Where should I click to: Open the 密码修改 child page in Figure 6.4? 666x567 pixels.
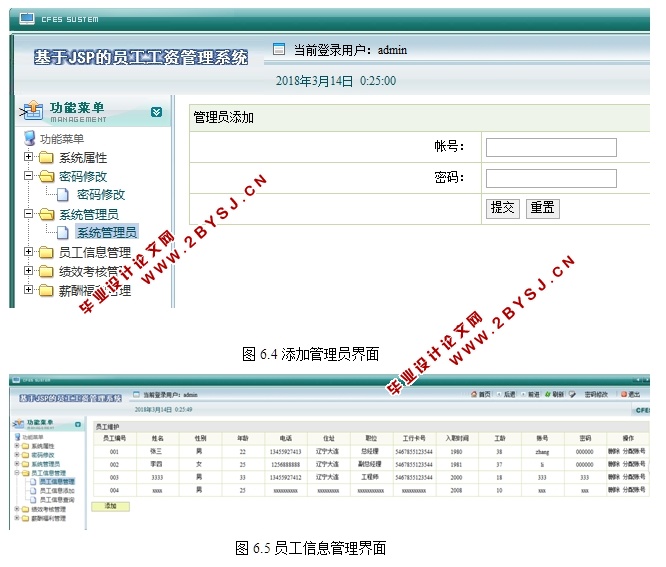[x=101, y=195]
